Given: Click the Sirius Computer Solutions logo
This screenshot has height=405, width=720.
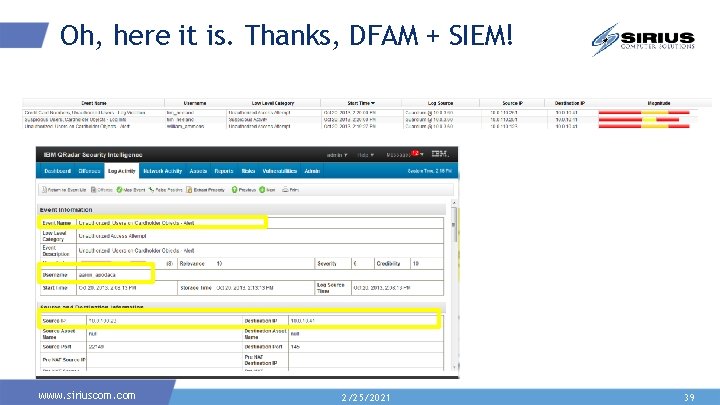Looking at the screenshot, I should click(643, 39).
